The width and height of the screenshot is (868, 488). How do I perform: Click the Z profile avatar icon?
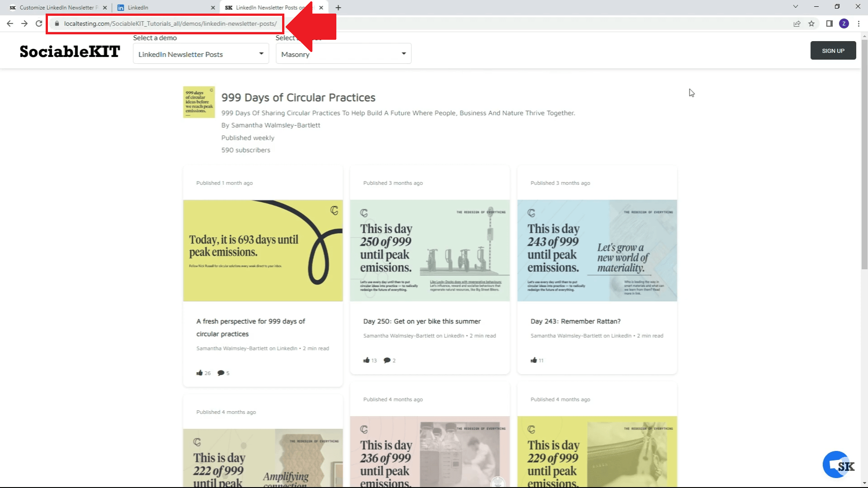coord(844,23)
